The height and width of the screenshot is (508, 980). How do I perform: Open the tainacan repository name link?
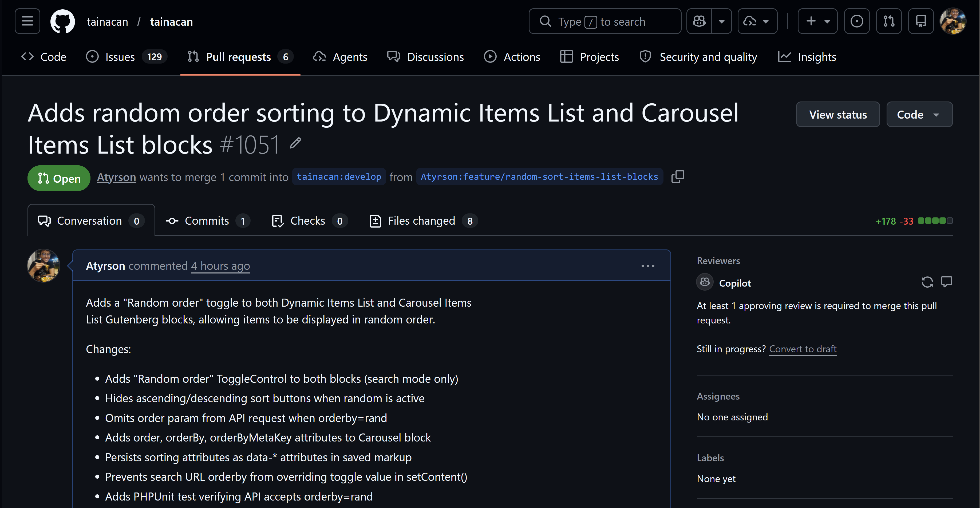click(171, 22)
